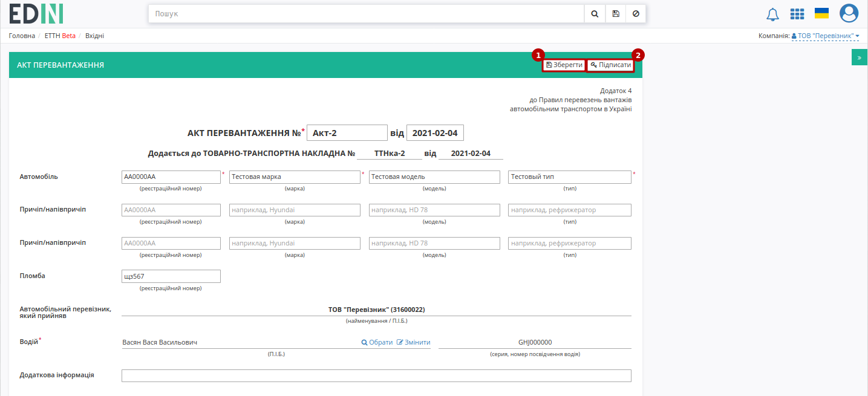This screenshot has height=396, width=868.
Task: Focus the Пошук search field
Action: tap(367, 13)
